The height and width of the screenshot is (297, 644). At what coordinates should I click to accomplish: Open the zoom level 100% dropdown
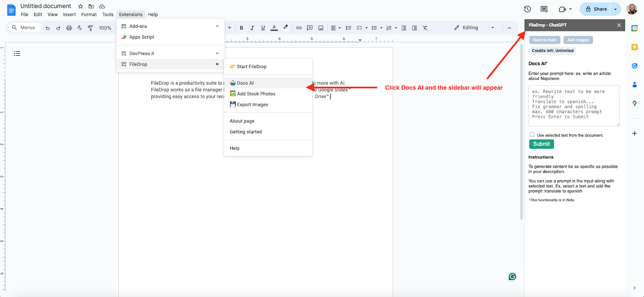pyautogui.click(x=105, y=28)
